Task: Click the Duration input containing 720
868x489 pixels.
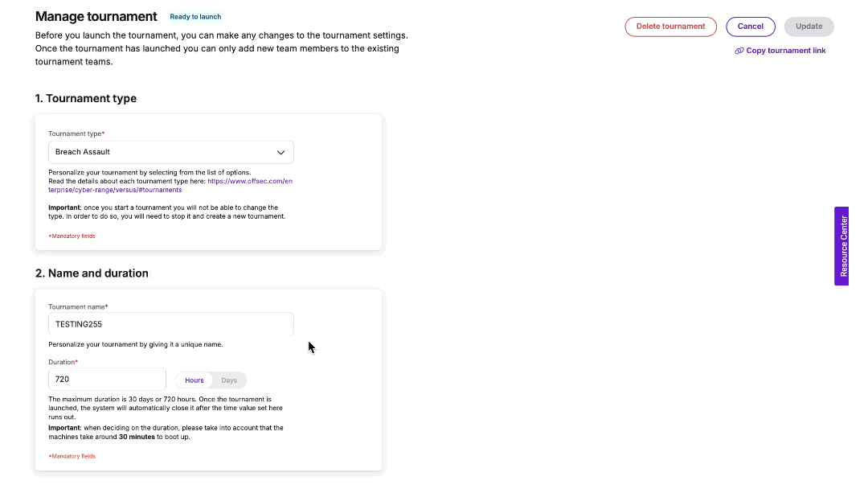Action: click(107, 378)
